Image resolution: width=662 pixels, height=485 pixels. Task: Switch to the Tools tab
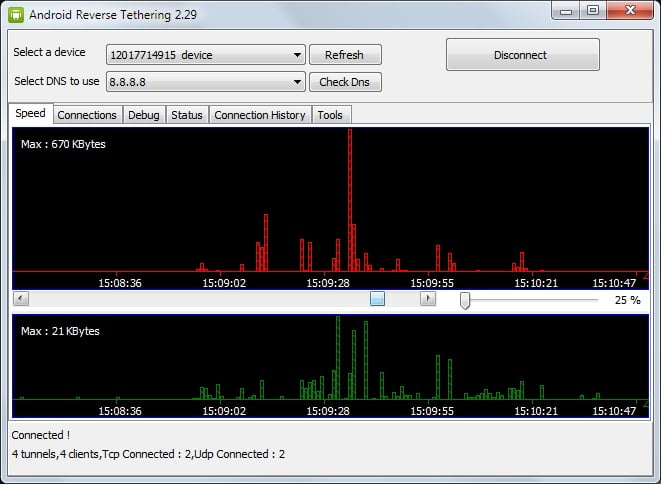click(x=331, y=115)
